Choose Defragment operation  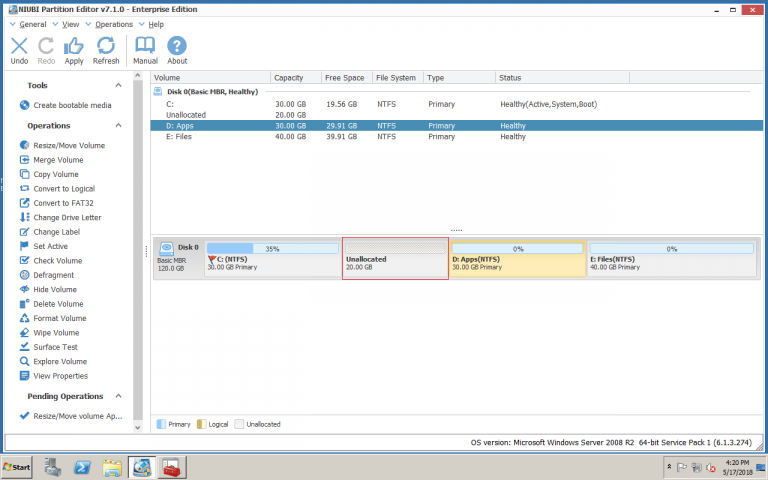click(47, 275)
